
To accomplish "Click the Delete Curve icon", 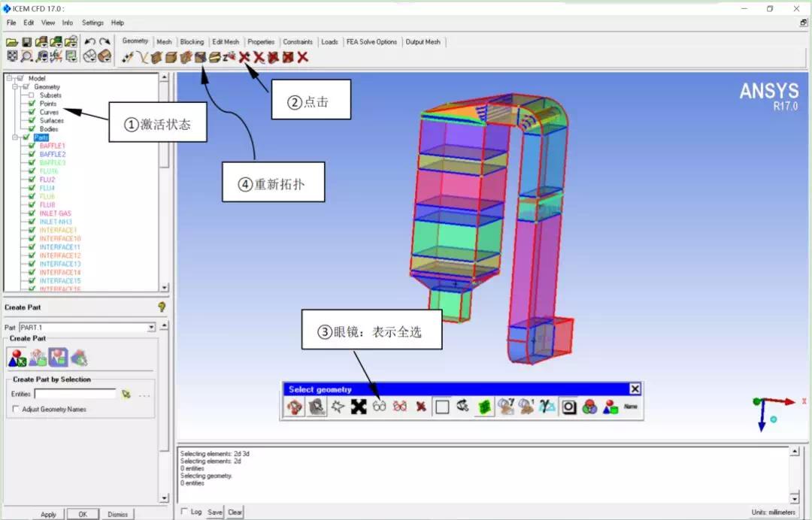I will 259,57.
